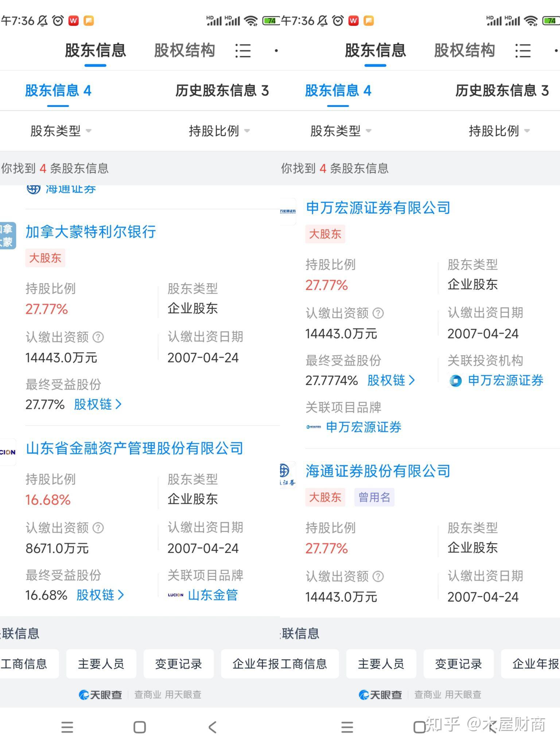This screenshot has height=747, width=560.
Task: Tap help icon beside 认缴出资额 under 申万宏源证券有限公司
Action: point(378,313)
